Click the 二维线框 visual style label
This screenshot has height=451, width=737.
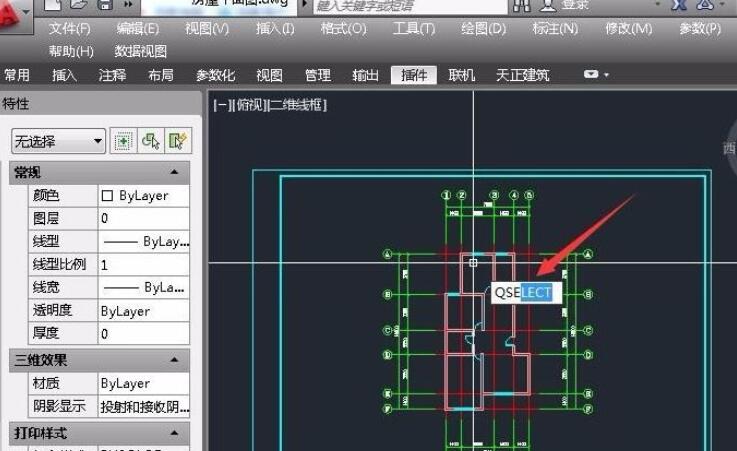297,105
